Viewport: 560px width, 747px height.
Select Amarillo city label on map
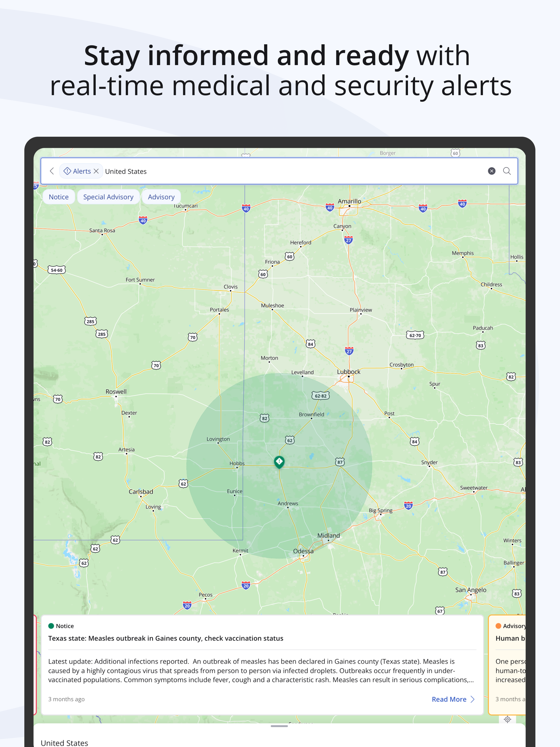point(349,201)
